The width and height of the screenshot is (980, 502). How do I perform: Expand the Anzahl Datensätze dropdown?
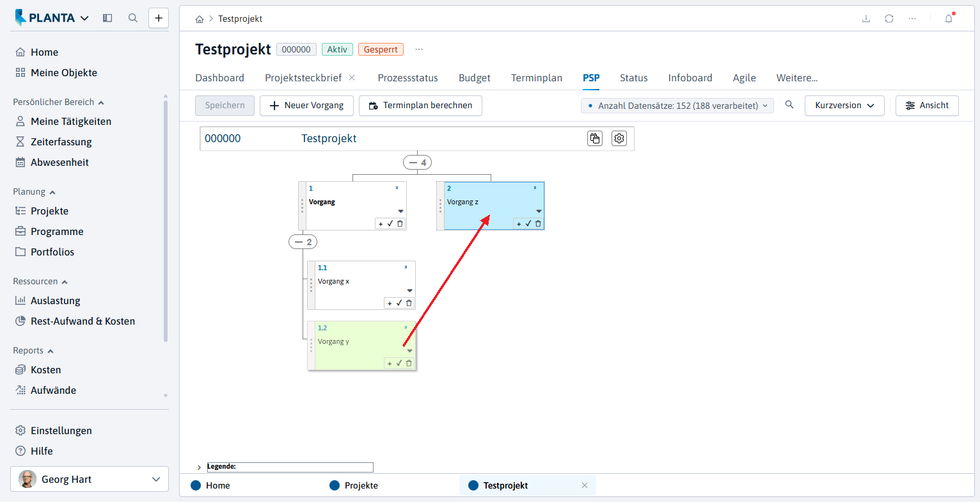(x=677, y=106)
